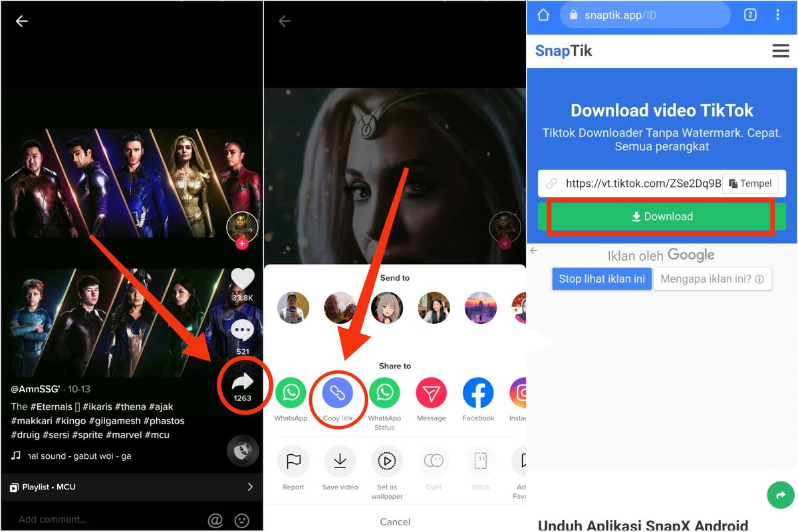This screenshot has width=798, height=532.
Task: Tap the back arrow in the TikTok video screen
Action: (22, 21)
